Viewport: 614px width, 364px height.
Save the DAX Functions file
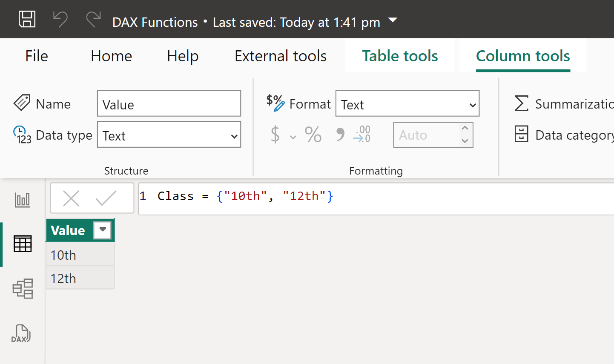[x=26, y=19]
